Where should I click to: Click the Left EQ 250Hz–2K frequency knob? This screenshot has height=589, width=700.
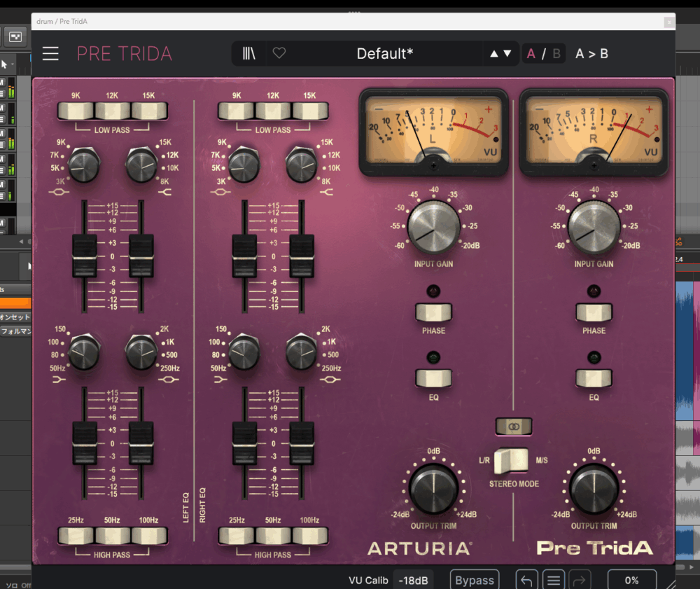pos(141,352)
